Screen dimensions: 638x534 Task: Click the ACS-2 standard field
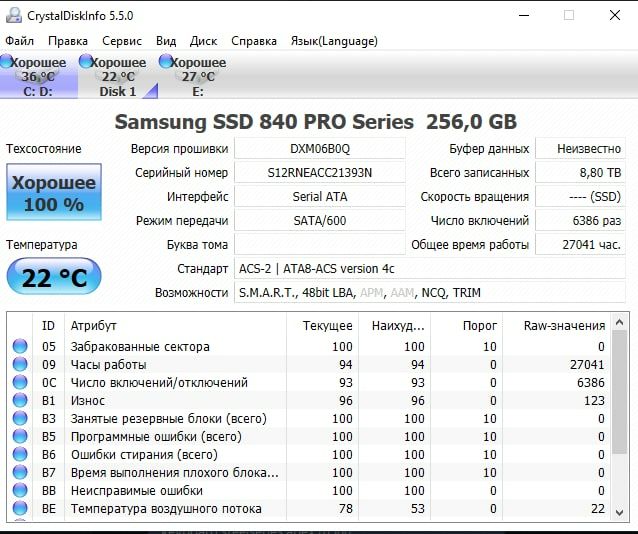click(430, 269)
